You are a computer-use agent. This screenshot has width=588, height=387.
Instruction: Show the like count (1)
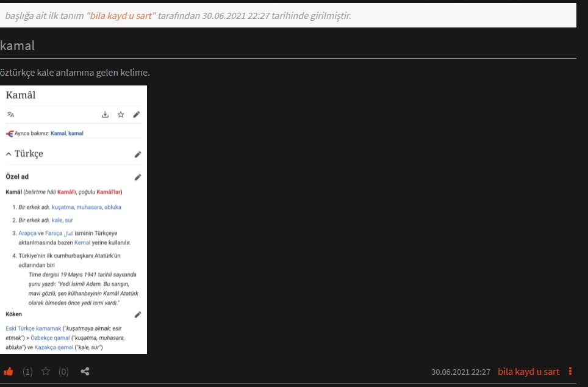tap(27, 371)
